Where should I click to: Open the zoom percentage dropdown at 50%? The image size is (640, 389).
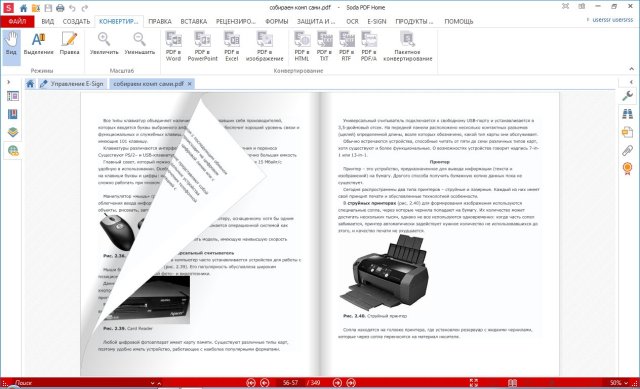[x=618, y=383]
